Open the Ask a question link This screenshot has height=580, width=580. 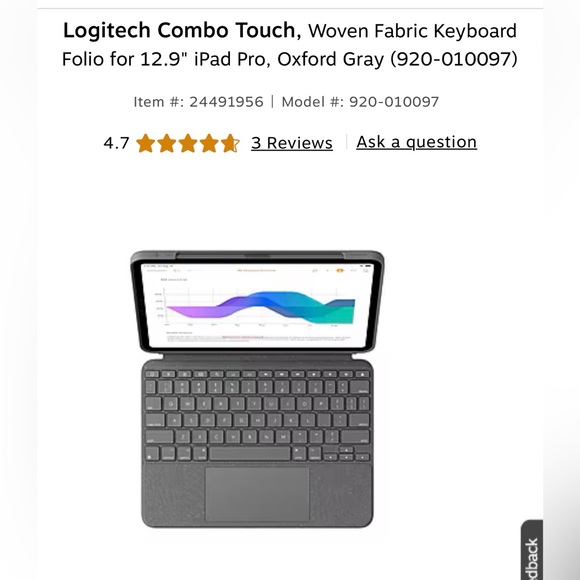[x=417, y=142]
